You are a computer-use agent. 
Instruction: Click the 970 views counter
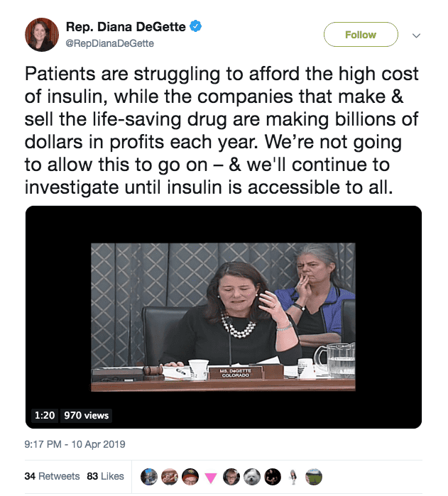[x=87, y=415]
